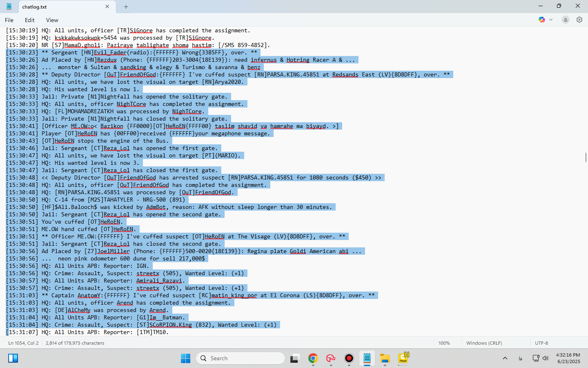Open the volume speaker icon in tray
The width and height of the screenshot is (588, 368).
[546, 359]
